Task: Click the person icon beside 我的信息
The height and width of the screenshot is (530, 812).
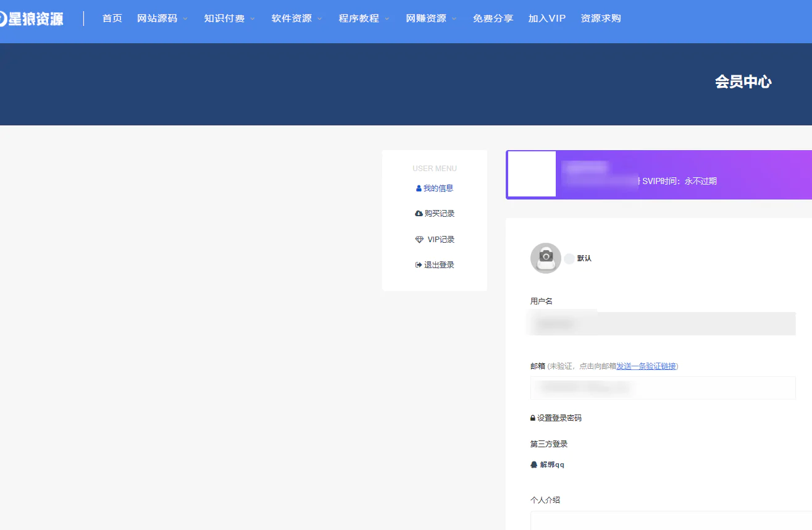Action: [x=419, y=188]
